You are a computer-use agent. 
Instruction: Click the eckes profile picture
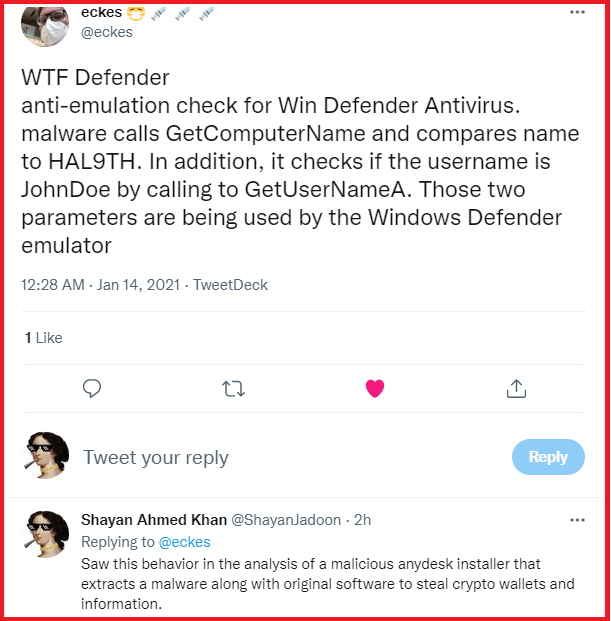(45, 26)
